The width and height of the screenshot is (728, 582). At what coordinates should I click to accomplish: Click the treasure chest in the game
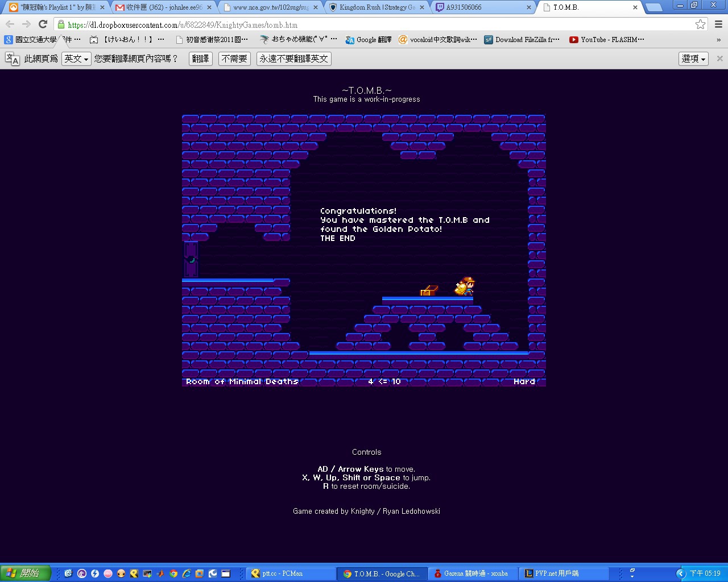click(429, 291)
